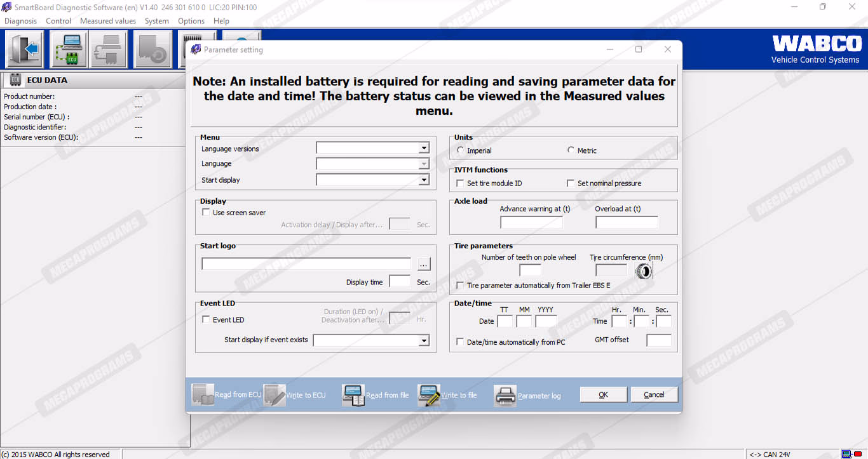The image size is (868, 459).
Task: Click the Write to ECU icon
Action: 275,395
